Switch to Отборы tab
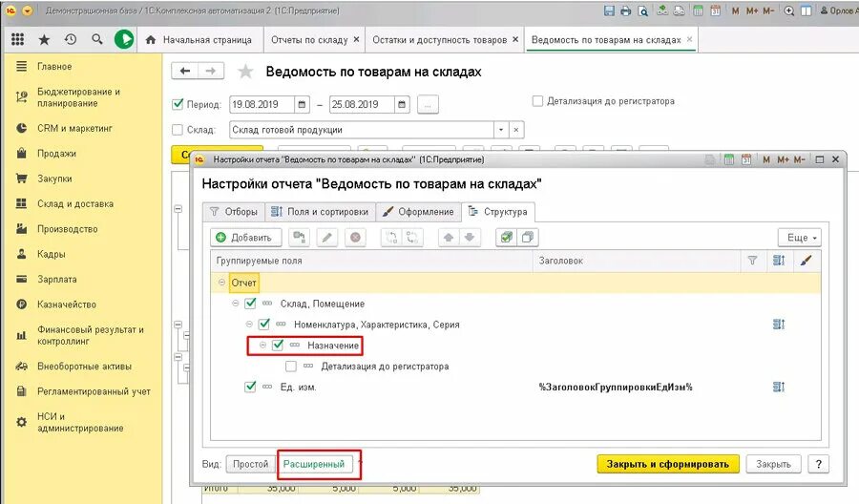859x504 pixels. 234,212
